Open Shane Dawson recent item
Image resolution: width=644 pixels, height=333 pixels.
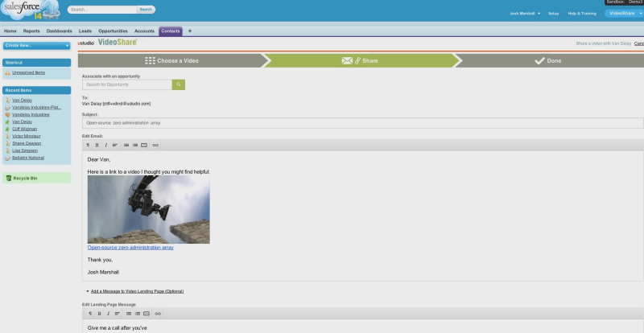coord(27,143)
